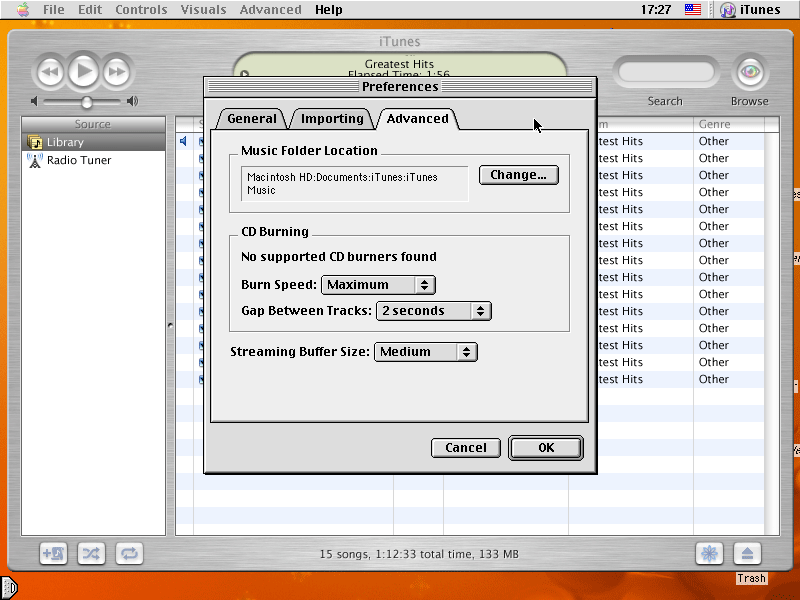
Task: Open the Edit menu
Action: 90,10
